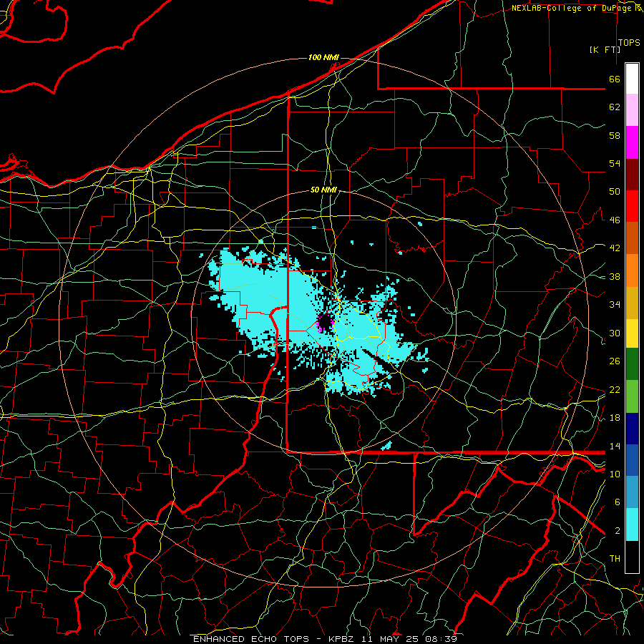Screen dimensions: 644x644
Task: Click the 100 NMI range ring label
Action: 323,57
